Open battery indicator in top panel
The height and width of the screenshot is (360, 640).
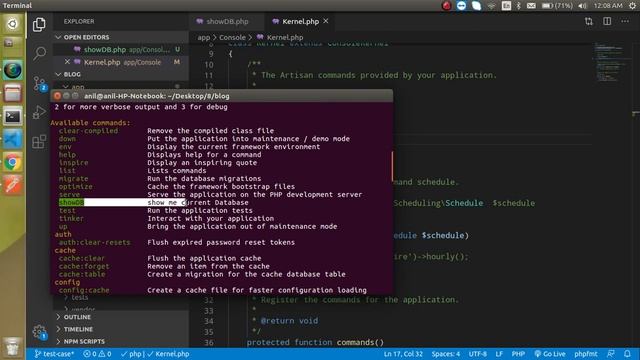[557, 6]
